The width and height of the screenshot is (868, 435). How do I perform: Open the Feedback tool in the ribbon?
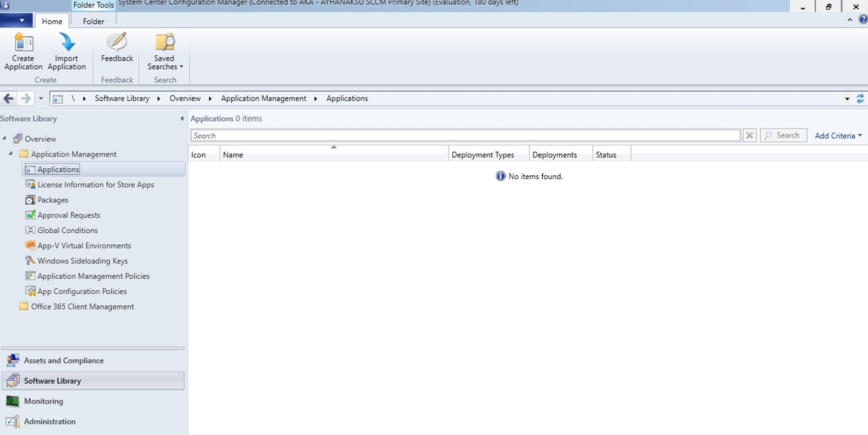click(117, 48)
